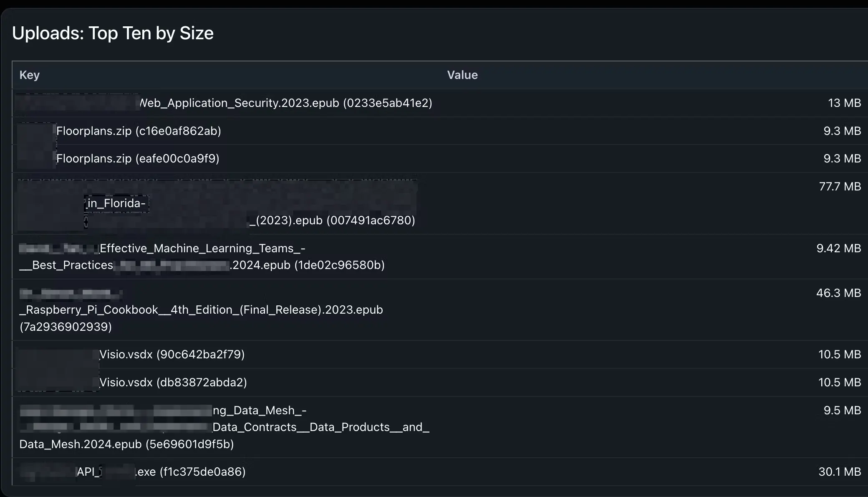Image resolution: width=868 pixels, height=497 pixels.
Task: Click the 9.5 MB size value
Action: (842, 411)
